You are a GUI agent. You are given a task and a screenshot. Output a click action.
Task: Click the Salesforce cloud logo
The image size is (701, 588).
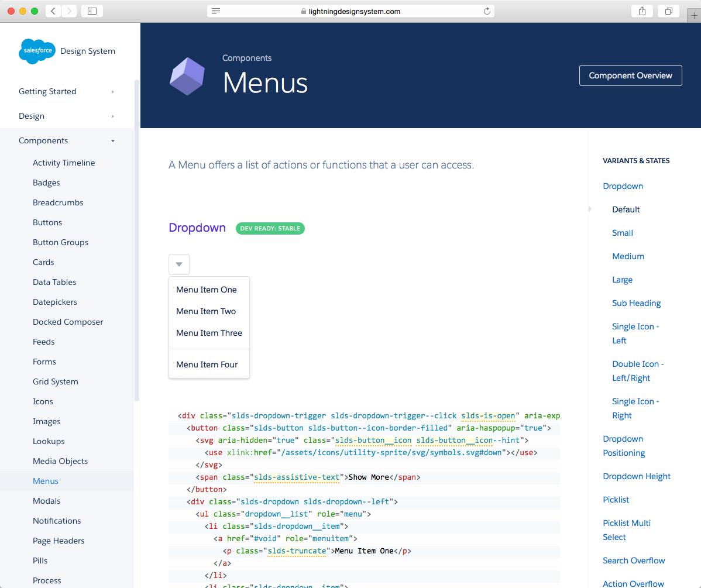[x=37, y=51]
